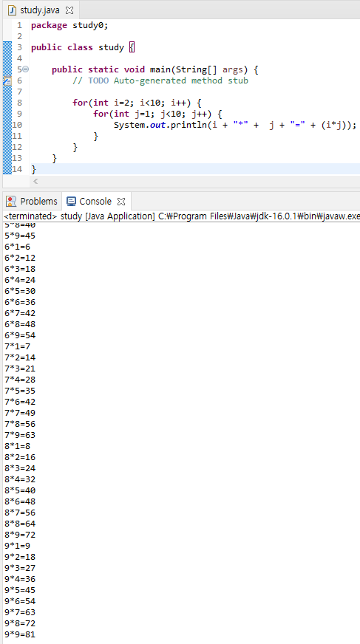Click the terminated study launch description

181,216
